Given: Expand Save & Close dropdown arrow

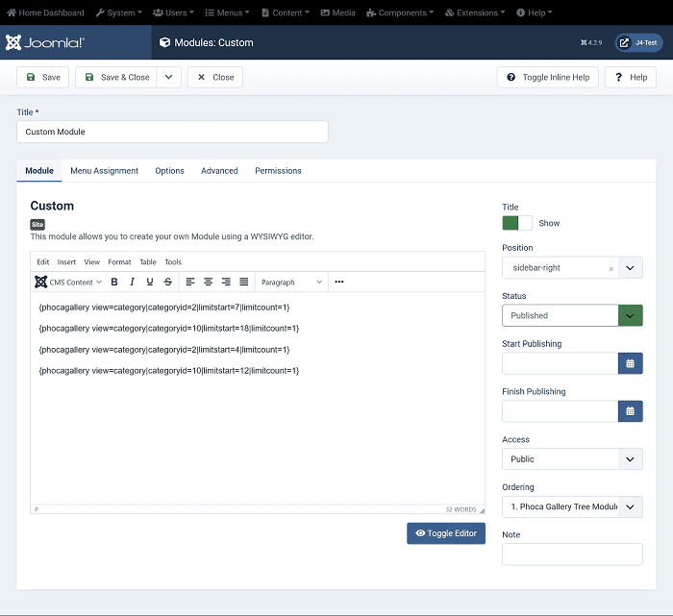Looking at the screenshot, I should [x=168, y=77].
